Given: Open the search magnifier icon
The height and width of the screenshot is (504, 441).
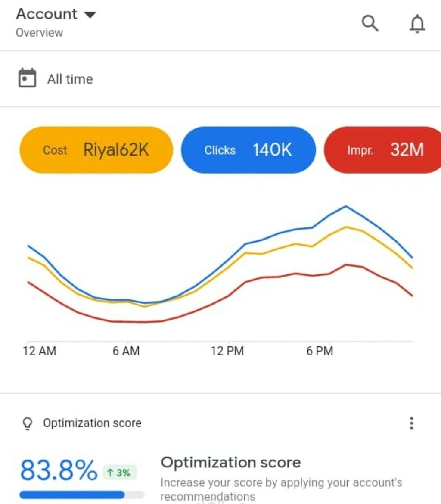Looking at the screenshot, I should coord(370,24).
